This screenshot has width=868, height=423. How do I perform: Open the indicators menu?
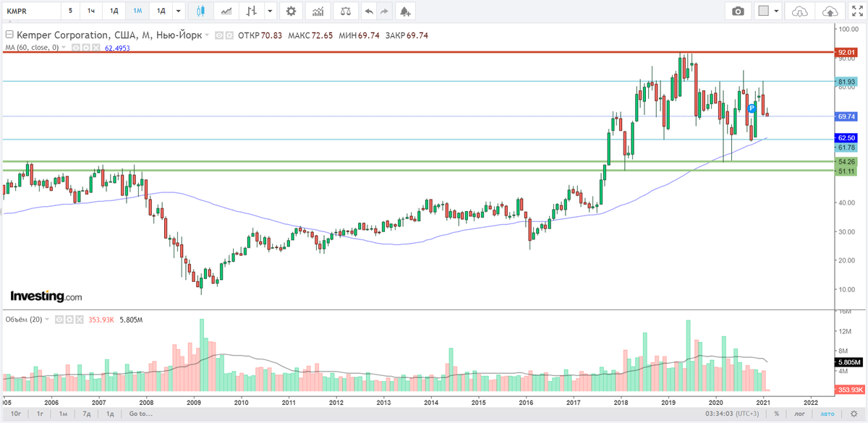pos(318,11)
